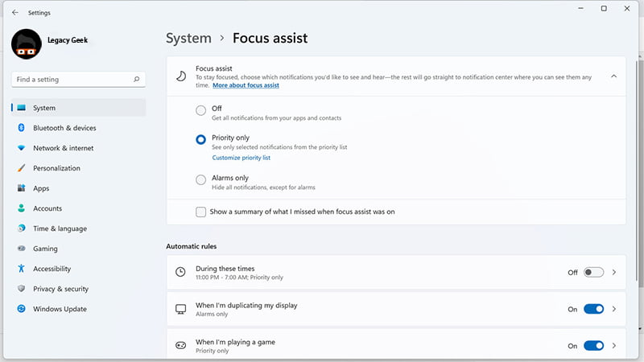This screenshot has width=644, height=362.
Task: Select the Priority only radio button
Action: 200,139
